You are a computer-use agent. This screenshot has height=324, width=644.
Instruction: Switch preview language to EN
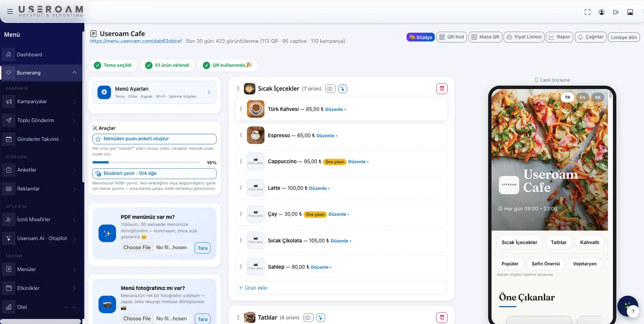point(582,97)
